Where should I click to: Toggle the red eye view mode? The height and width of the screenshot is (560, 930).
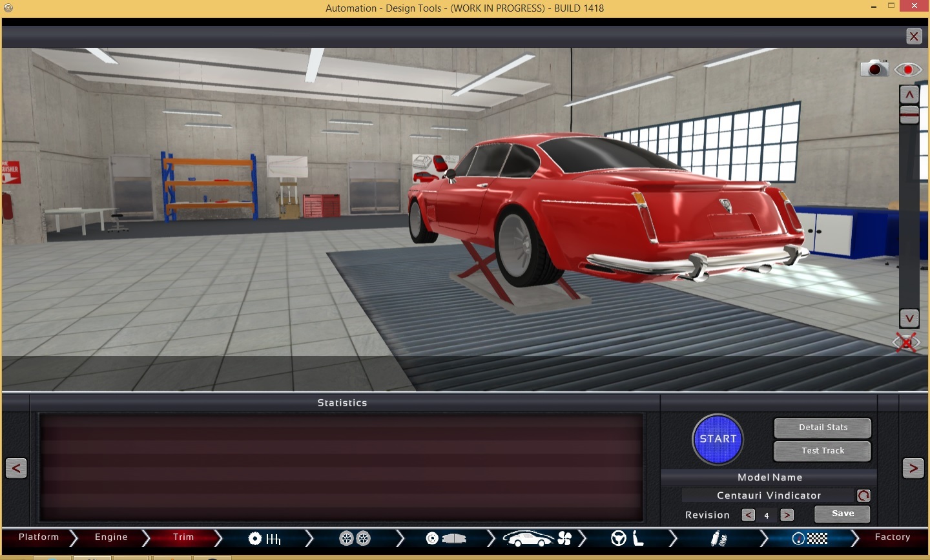[x=908, y=69]
